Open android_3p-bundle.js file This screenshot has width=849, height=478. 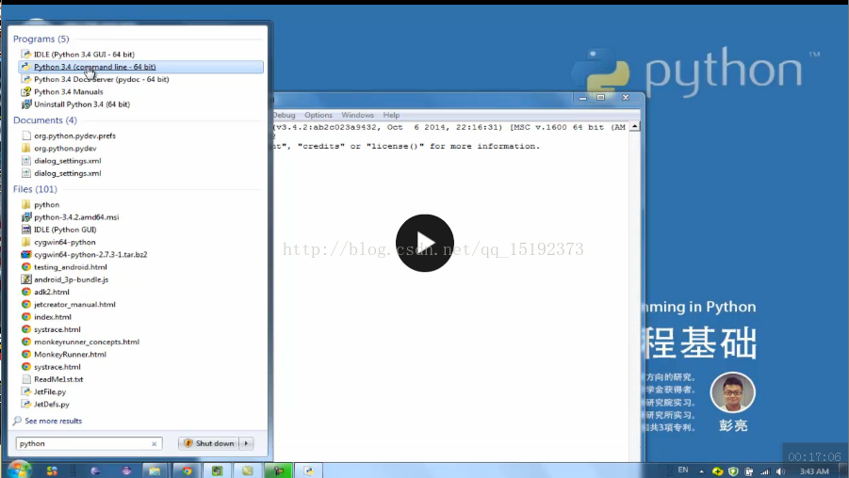pos(71,279)
